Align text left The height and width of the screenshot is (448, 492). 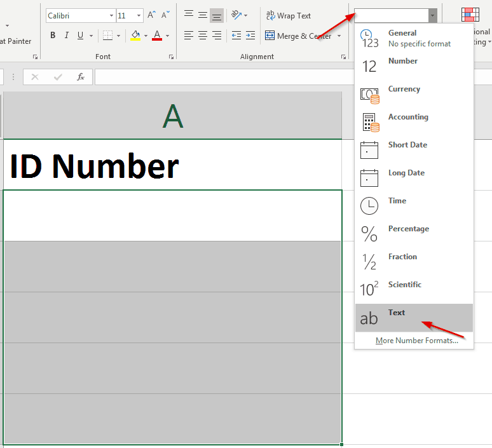click(x=189, y=35)
